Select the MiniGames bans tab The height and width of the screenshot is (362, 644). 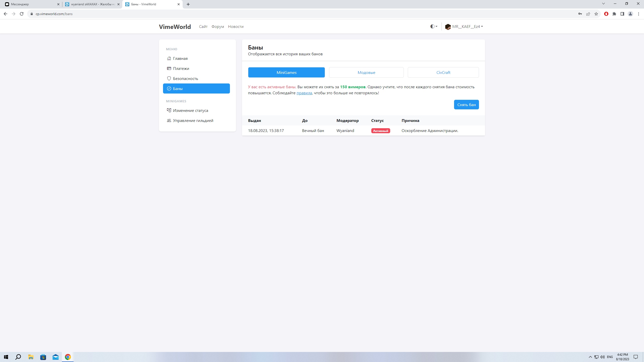(286, 72)
